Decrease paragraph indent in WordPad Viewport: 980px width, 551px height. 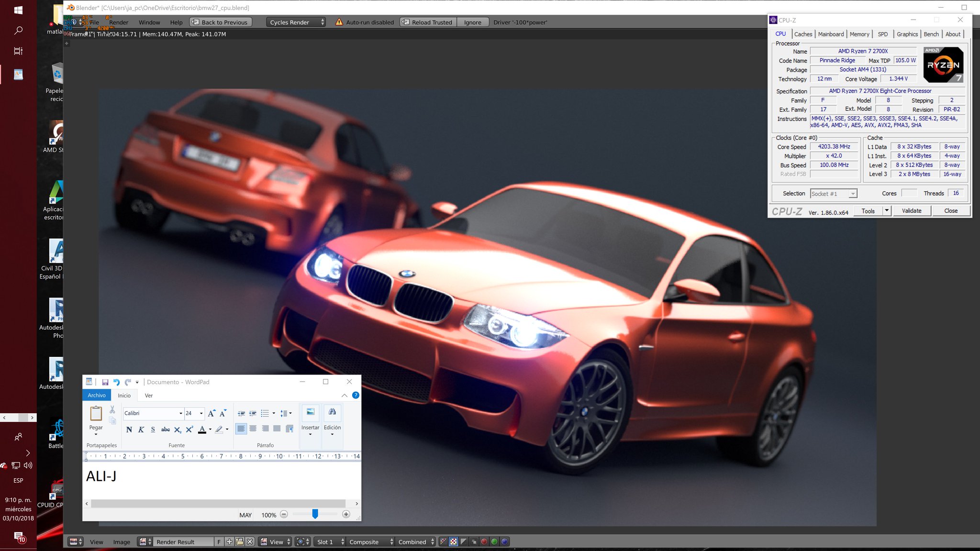click(241, 413)
